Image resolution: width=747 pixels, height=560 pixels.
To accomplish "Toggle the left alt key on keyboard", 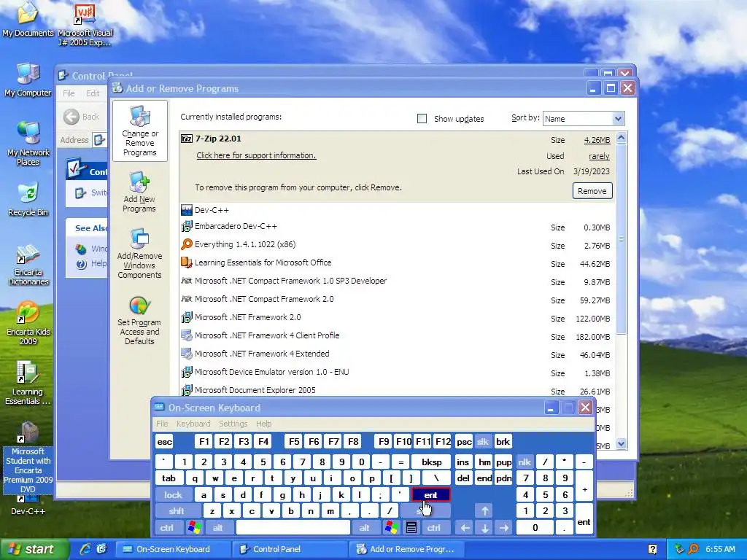I will [x=218, y=528].
